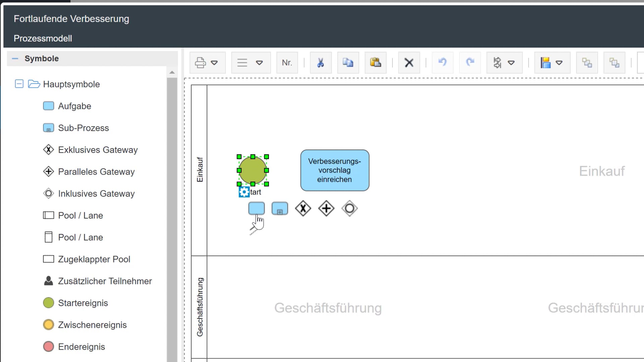Click the Delete (X) toolbar button
Screen dimensions: 644x362
(x=409, y=63)
